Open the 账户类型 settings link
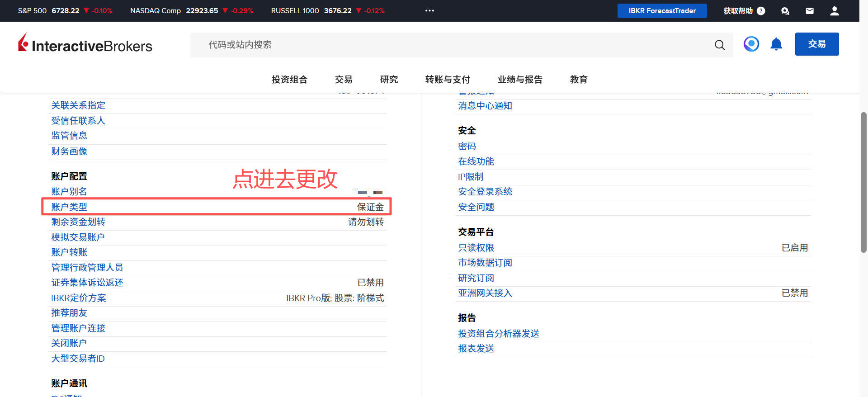 tap(69, 207)
